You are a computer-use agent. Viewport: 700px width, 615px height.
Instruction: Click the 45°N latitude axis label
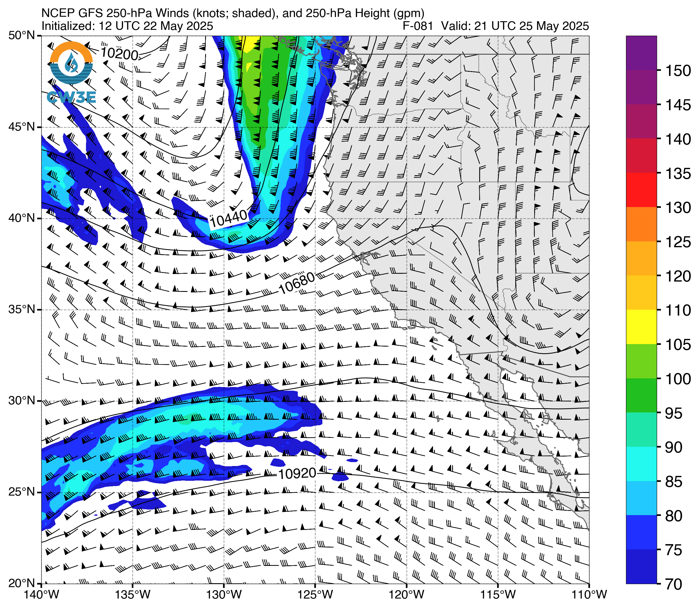21,127
